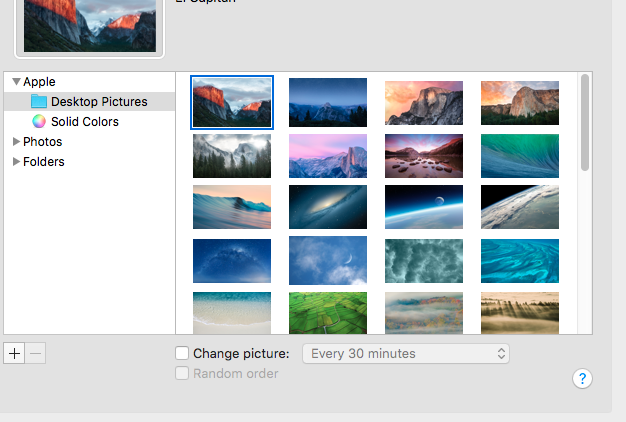The height and width of the screenshot is (422, 626).
Task: Click the minus button to remove folder
Action: click(36, 353)
